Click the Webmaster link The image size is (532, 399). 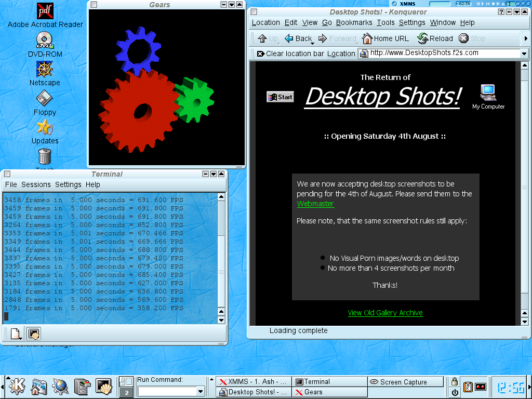(x=315, y=204)
